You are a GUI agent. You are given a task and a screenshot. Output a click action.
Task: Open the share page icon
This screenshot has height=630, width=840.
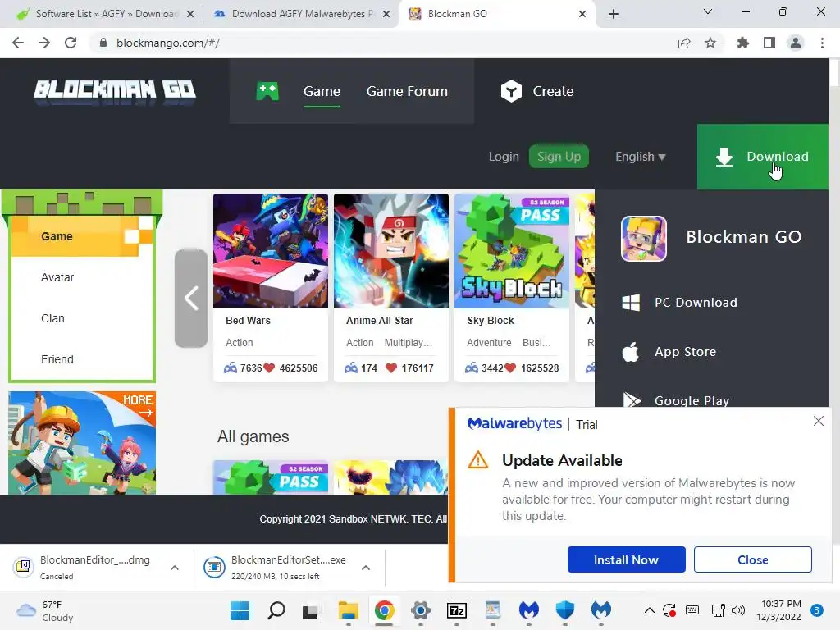coord(684,43)
